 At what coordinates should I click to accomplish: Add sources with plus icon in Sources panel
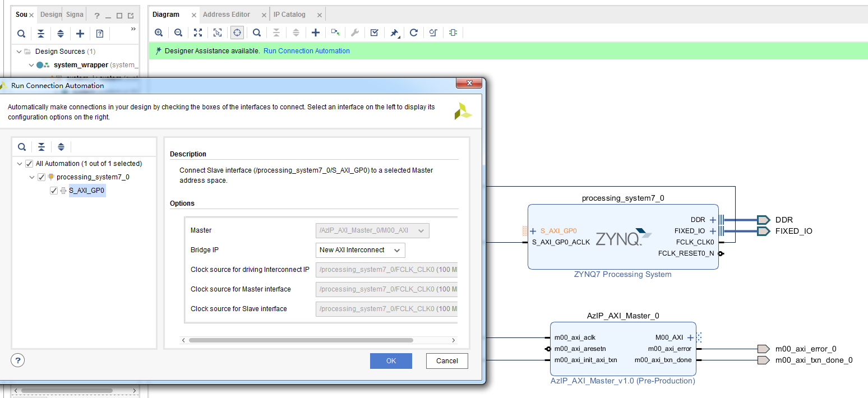click(x=80, y=34)
